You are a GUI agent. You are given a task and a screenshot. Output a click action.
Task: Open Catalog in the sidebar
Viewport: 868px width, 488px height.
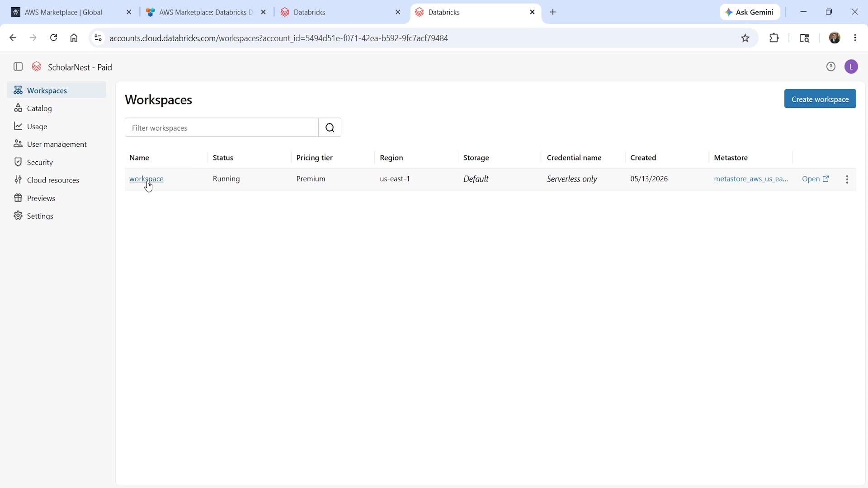pyautogui.click(x=57, y=108)
